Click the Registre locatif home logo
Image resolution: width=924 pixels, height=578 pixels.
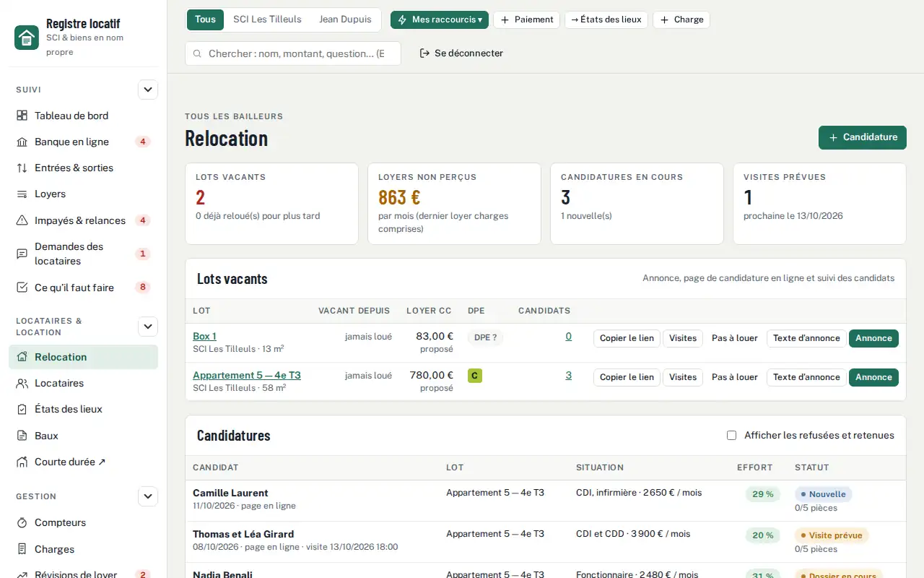(27, 38)
